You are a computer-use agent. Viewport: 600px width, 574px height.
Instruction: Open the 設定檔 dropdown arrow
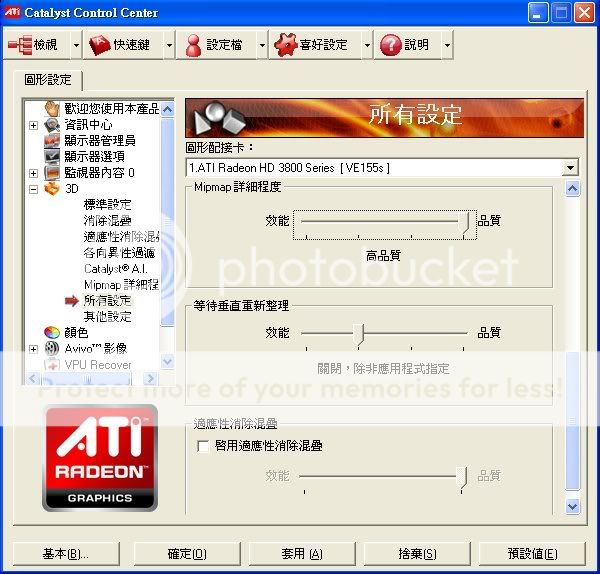click(262, 45)
